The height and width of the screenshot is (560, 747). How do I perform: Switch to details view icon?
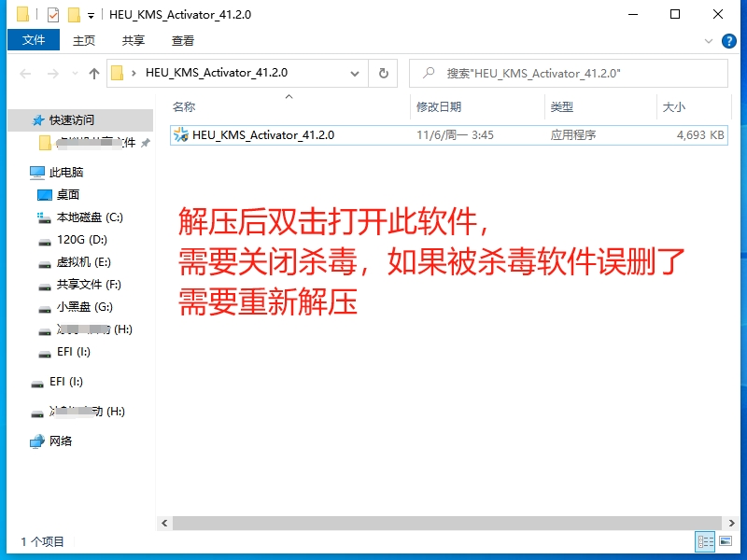click(x=705, y=541)
